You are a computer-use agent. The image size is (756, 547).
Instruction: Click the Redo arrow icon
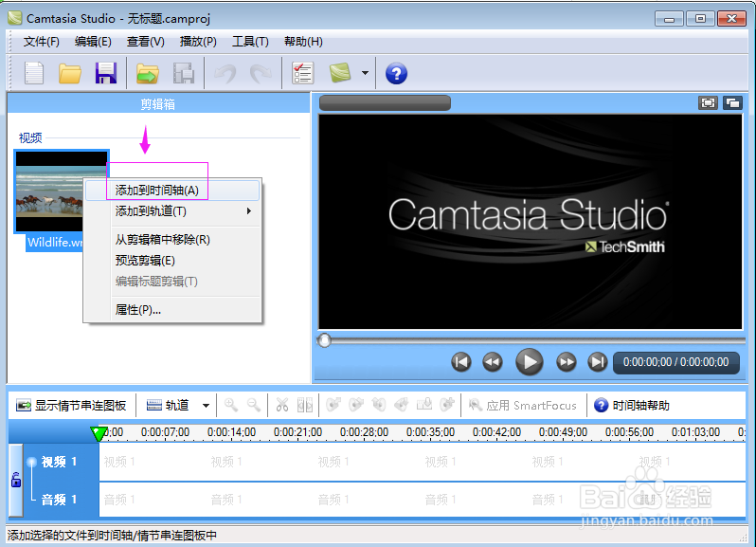(261, 73)
